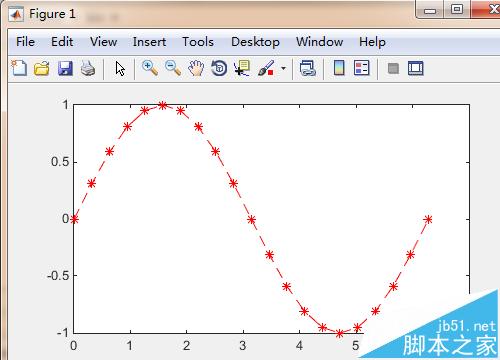
Task: Select the Rotate 3D tool
Action: click(219, 68)
